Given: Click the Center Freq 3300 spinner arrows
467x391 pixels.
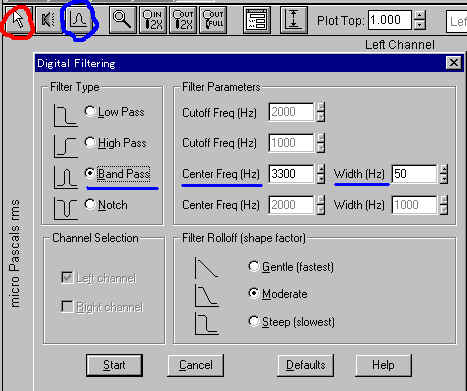Looking at the screenshot, I should 321,174.
